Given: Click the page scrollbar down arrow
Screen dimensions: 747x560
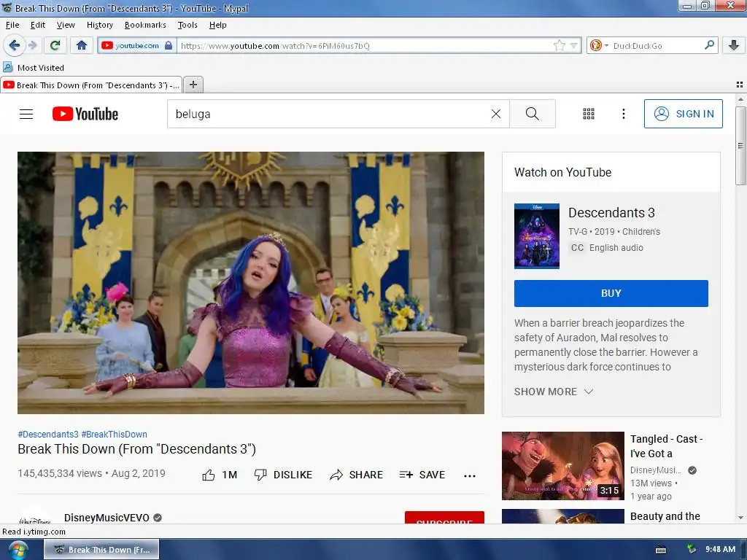Looking at the screenshot, I should coord(740,517).
